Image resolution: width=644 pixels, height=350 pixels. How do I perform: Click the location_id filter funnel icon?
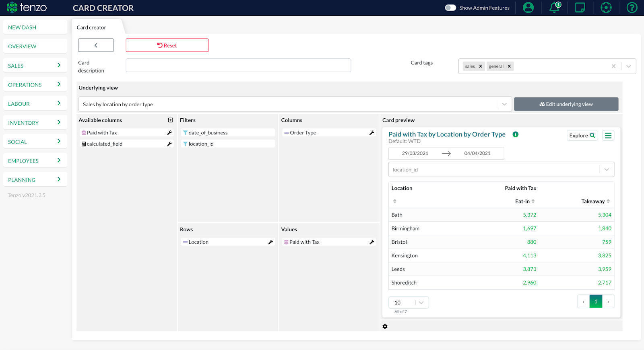185,144
